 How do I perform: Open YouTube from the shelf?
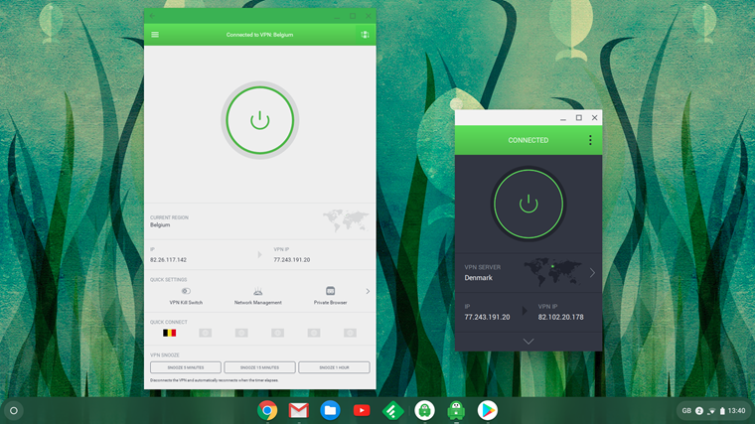(361, 410)
